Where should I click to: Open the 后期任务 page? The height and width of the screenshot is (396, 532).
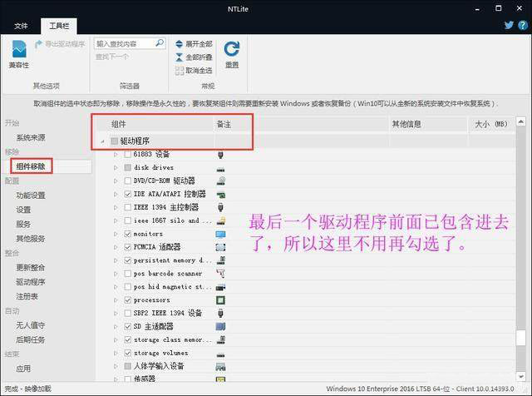tap(31, 339)
